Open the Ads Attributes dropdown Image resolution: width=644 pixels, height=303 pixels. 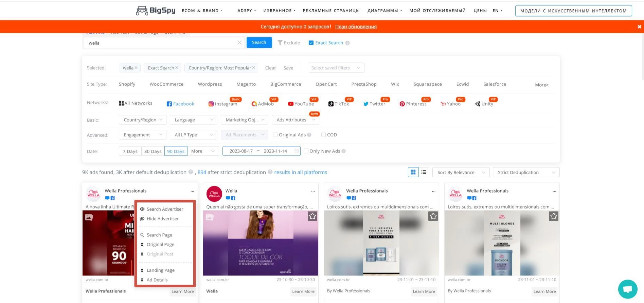coord(296,120)
